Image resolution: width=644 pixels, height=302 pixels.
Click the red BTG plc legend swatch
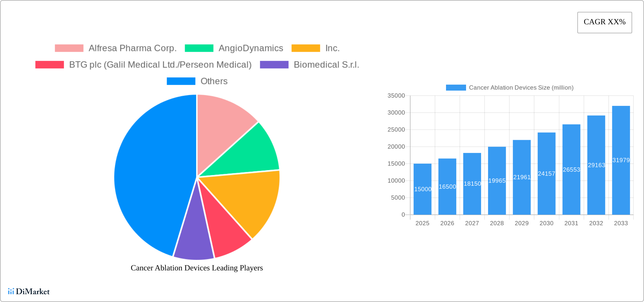point(49,64)
